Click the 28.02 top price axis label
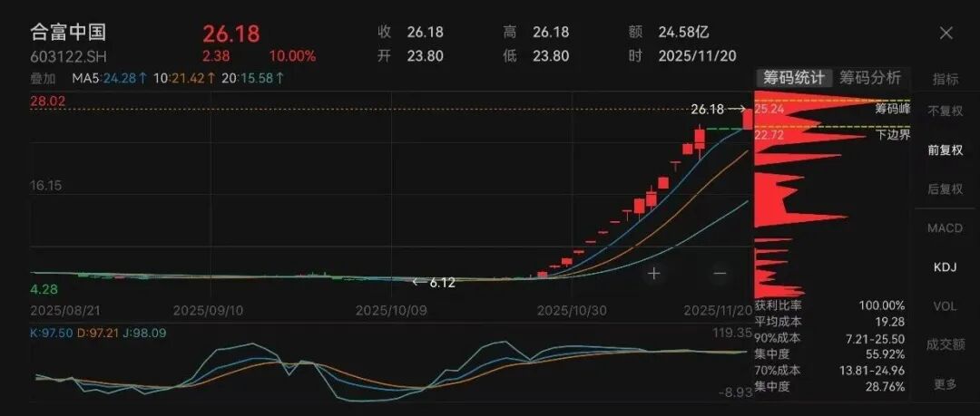Image resolution: width=980 pixels, height=416 pixels. pyautogui.click(x=47, y=102)
